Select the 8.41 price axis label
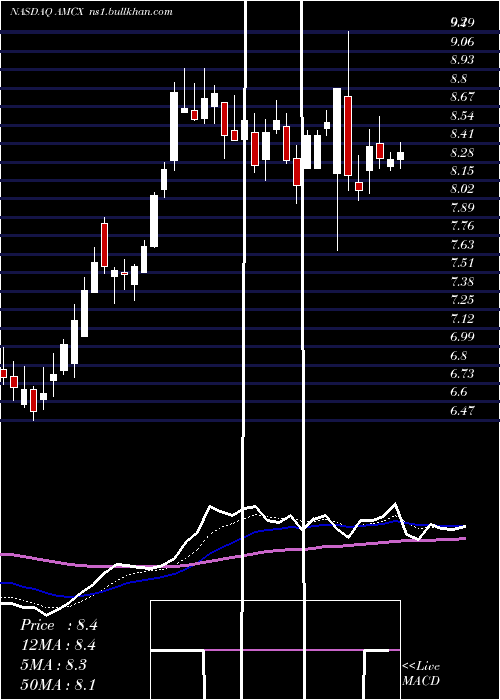The height and width of the screenshot is (700, 500). click(x=462, y=134)
